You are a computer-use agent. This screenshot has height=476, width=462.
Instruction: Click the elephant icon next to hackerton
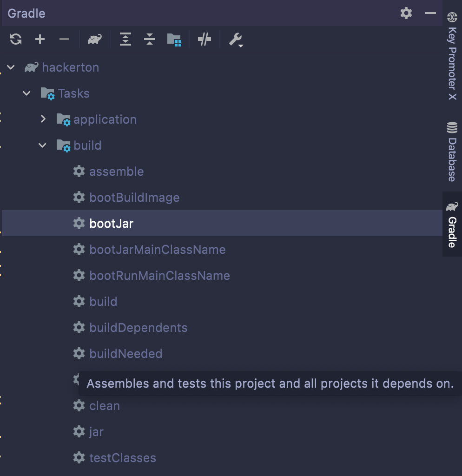32,67
